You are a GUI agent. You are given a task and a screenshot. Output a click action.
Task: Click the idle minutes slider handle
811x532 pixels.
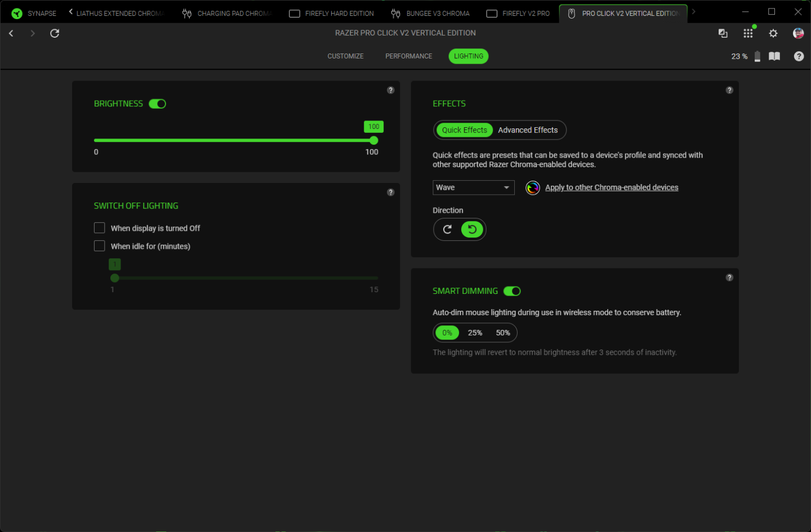coord(115,278)
